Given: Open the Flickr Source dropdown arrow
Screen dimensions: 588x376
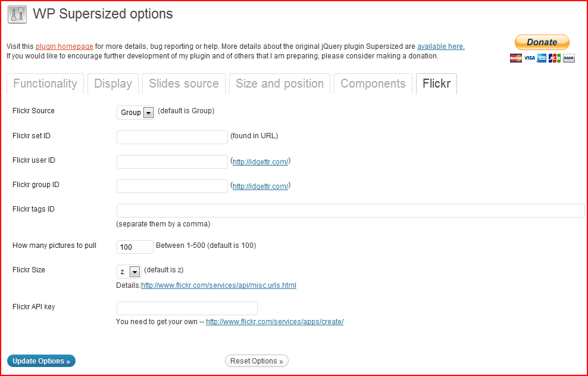Looking at the screenshot, I should 149,113.
